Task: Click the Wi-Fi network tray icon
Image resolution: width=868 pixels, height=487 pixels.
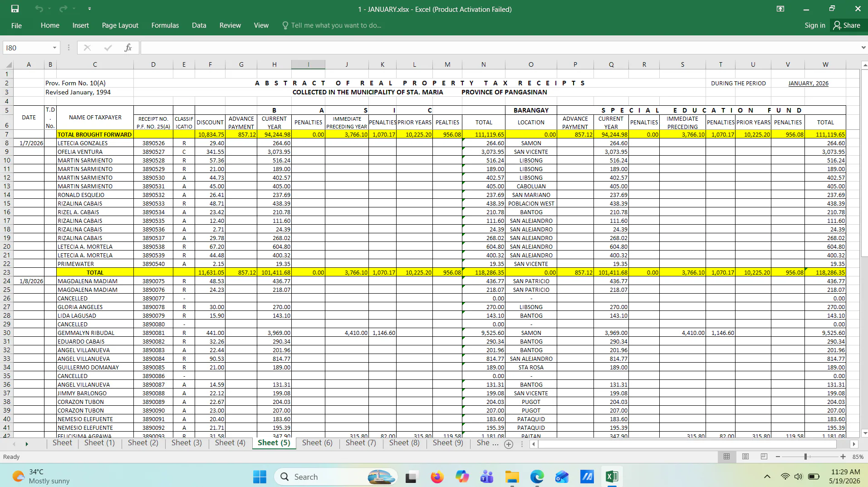Action: click(x=785, y=477)
